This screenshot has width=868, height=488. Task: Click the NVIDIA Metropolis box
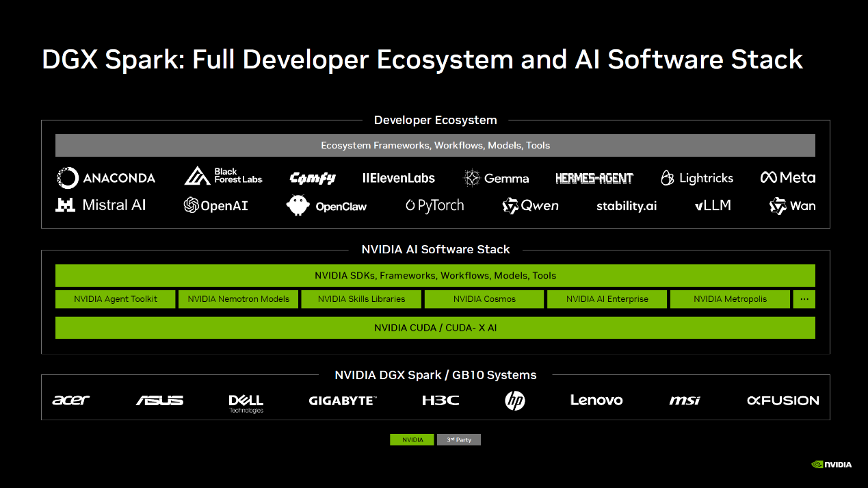pyautogui.click(x=731, y=299)
